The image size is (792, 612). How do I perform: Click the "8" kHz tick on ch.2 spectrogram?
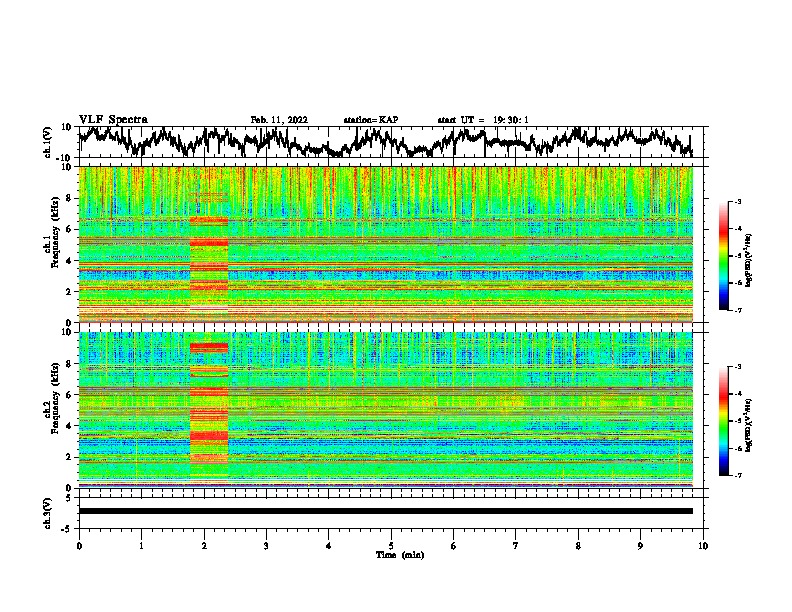click(x=70, y=364)
